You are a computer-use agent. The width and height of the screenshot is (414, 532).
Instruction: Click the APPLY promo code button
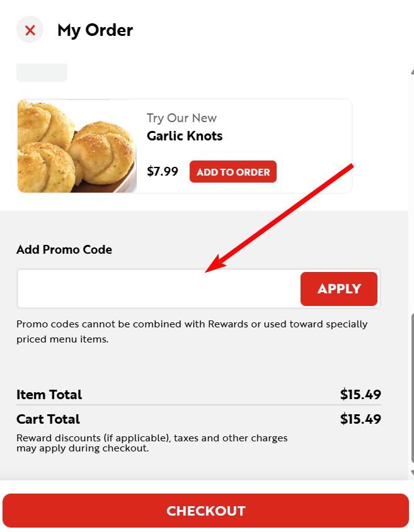[338, 288]
